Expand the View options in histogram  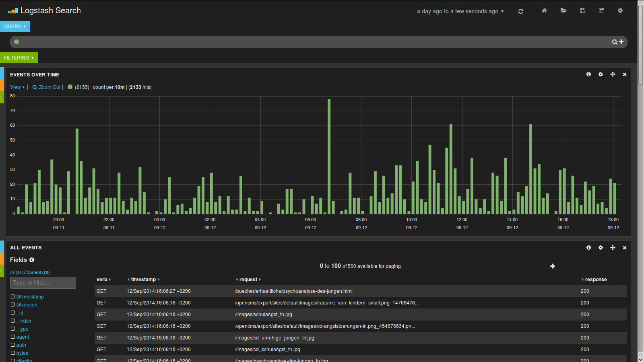(17, 87)
